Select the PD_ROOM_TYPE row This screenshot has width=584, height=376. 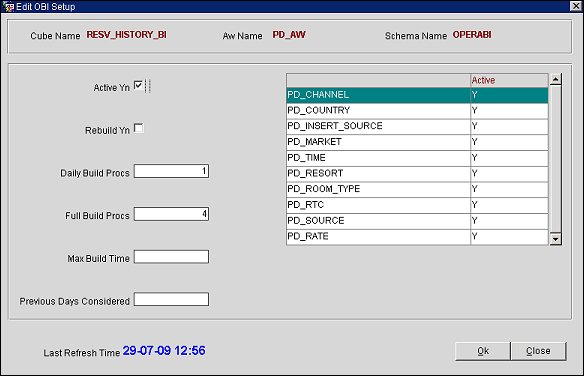[417, 189]
